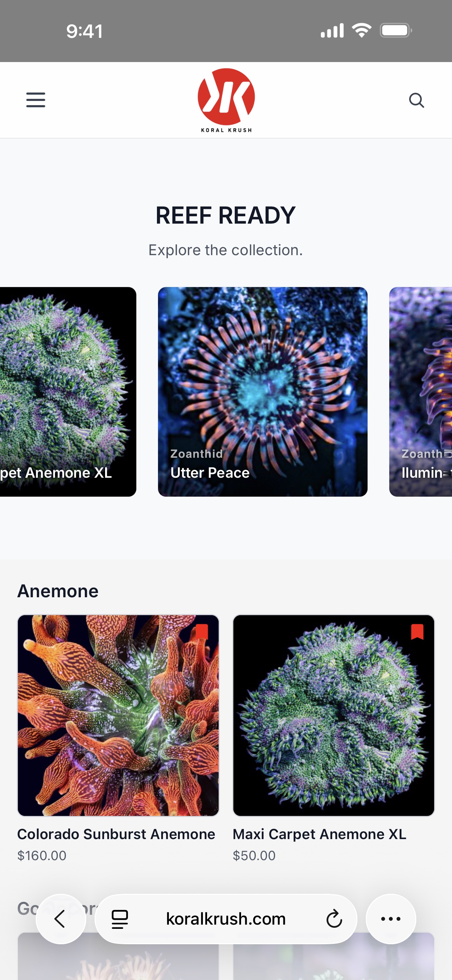This screenshot has width=452, height=980.
Task: Tap the browser back arrow button
Action: [x=61, y=919]
